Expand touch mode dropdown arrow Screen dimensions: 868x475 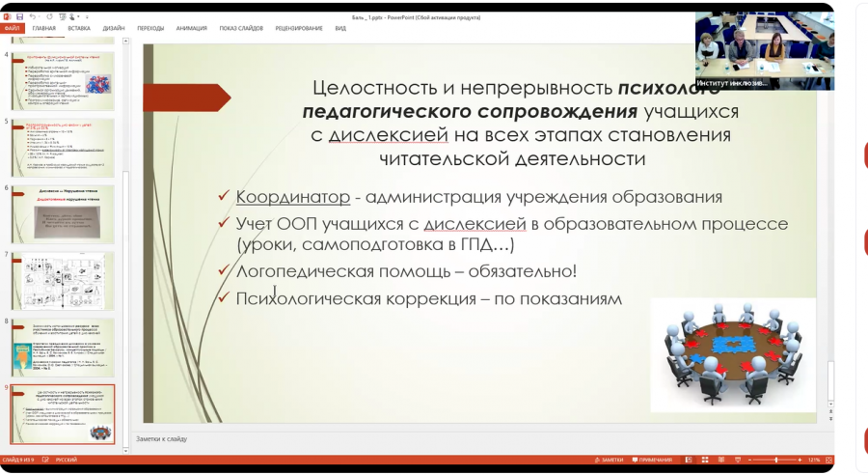(x=78, y=16)
